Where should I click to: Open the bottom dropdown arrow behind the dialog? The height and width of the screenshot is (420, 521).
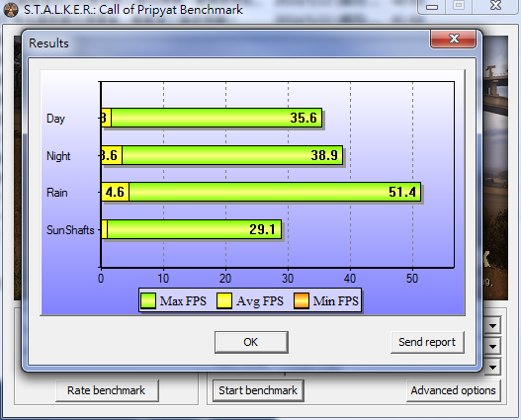point(492,368)
